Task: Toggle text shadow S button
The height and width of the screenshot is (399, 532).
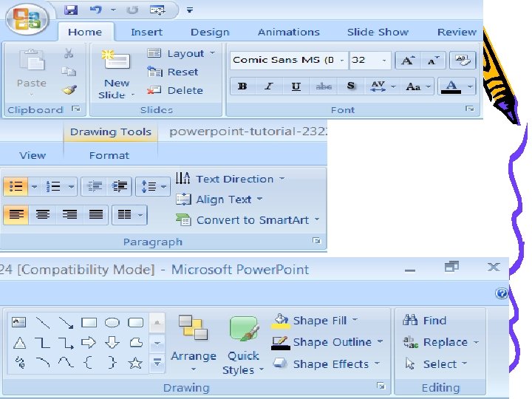Action: pyautogui.click(x=351, y=86)
